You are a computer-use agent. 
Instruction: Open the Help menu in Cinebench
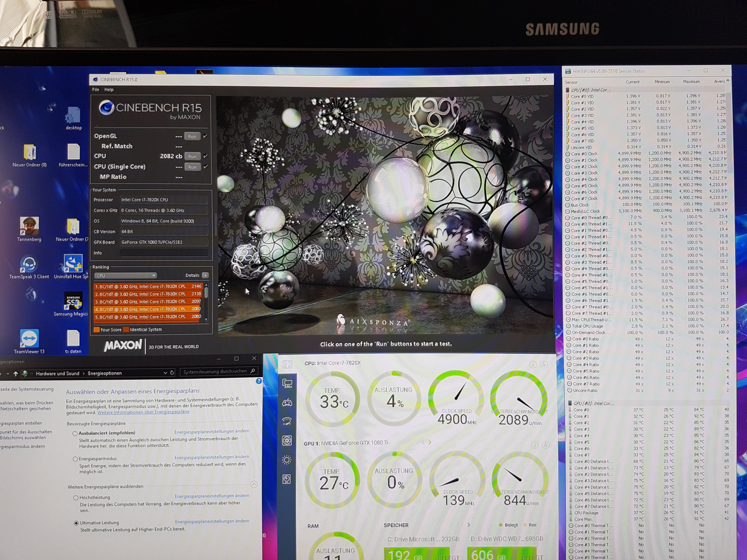109,89
